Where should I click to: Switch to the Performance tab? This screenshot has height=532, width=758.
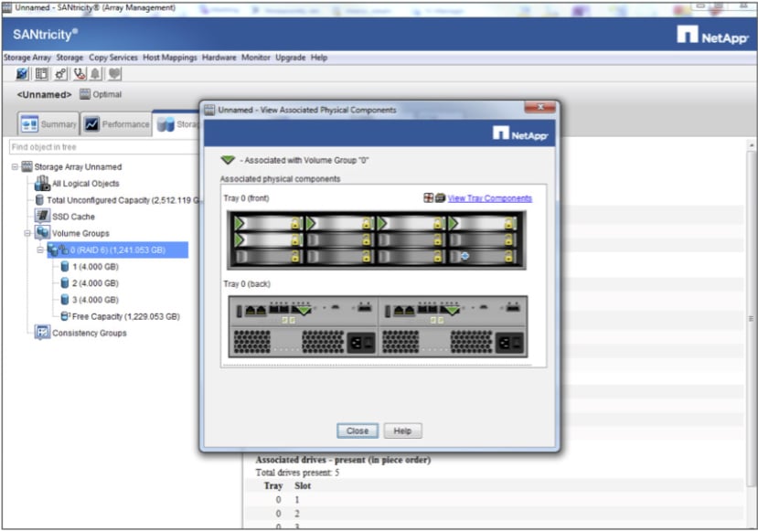(116, 124)
